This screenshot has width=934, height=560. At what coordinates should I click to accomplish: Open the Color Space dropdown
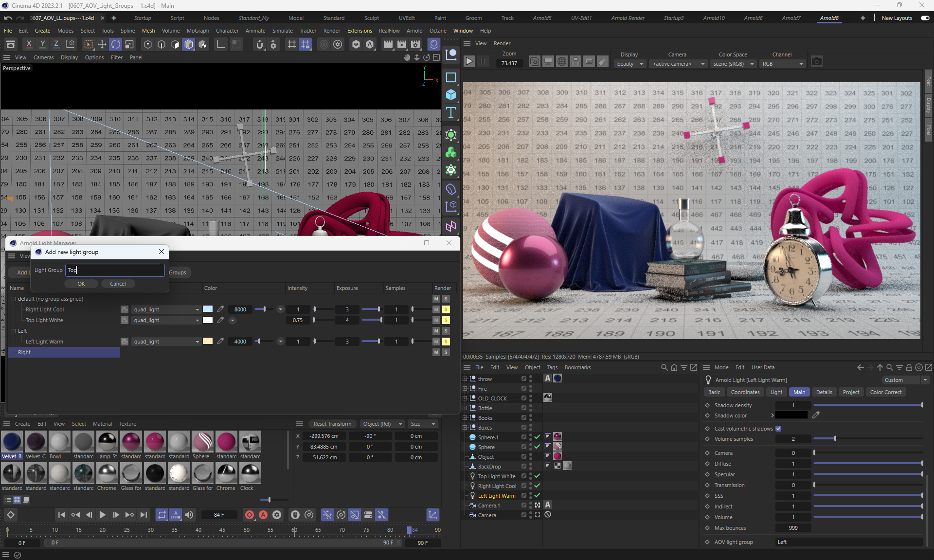(x=733, y=64)
